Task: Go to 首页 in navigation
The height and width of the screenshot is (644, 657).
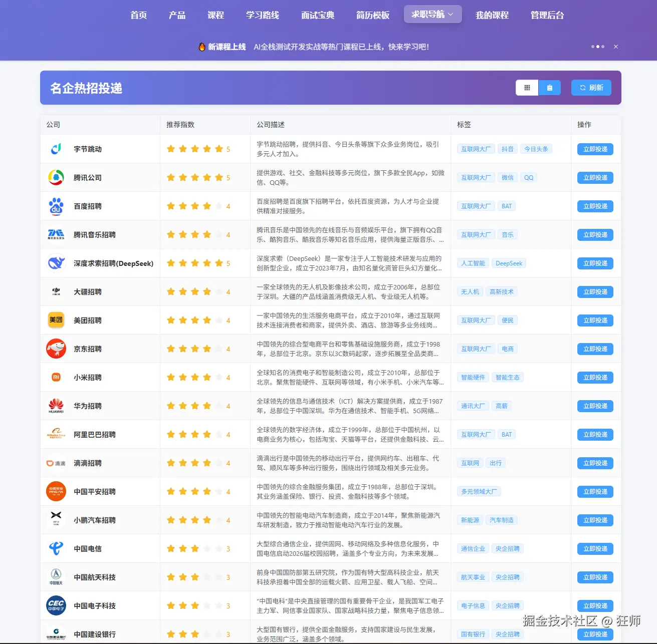Action: tap(139, 15)
